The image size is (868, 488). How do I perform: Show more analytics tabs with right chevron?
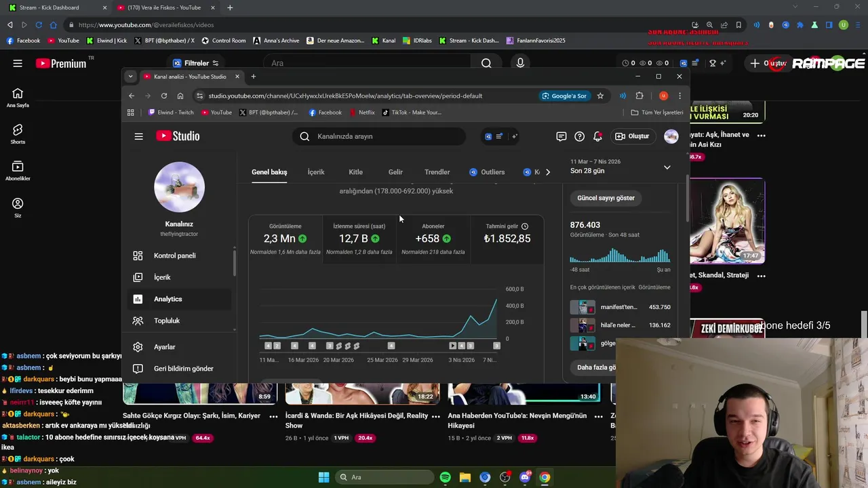(x=548, y=172)
